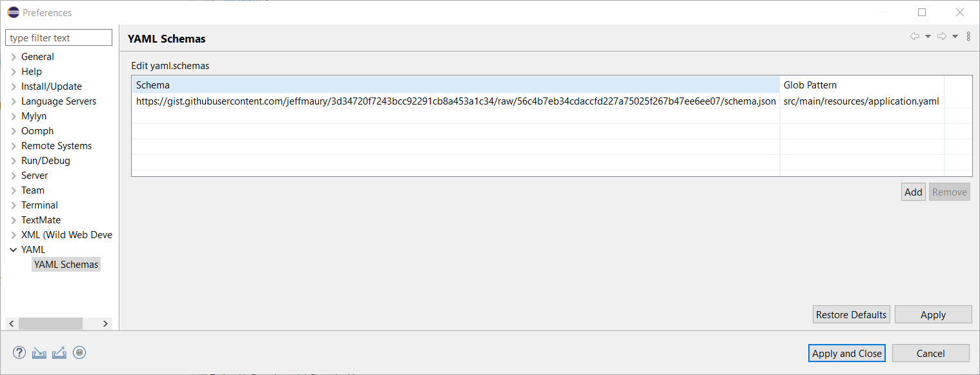980x375 pixels.
Task: Open the help icon at bottom left
Action: [19, 352]
